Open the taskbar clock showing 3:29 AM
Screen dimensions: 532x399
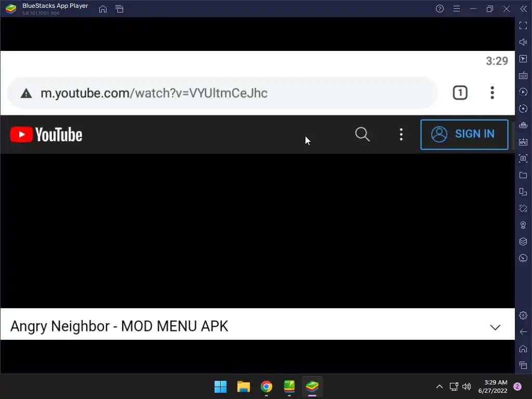coord(493,387)
